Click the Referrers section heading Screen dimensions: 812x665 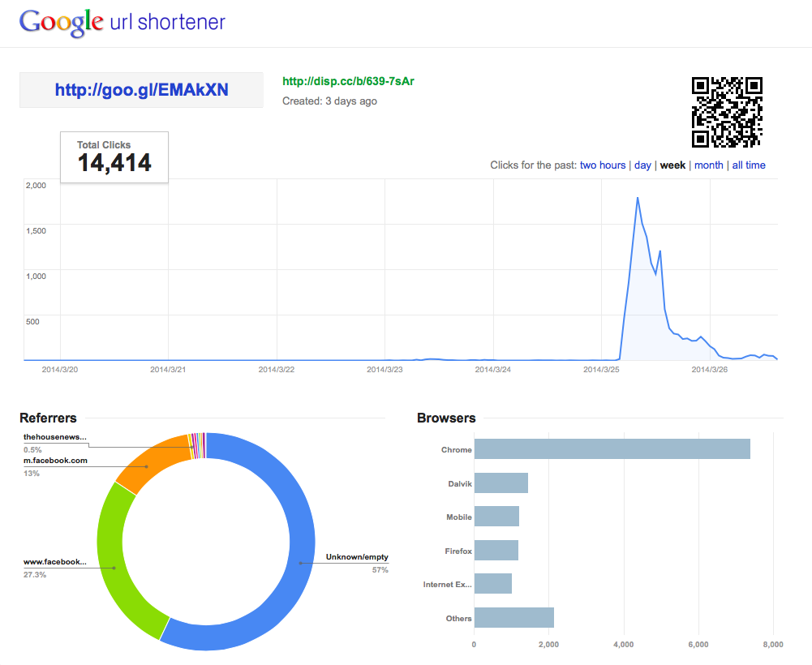tap(48, 418)
